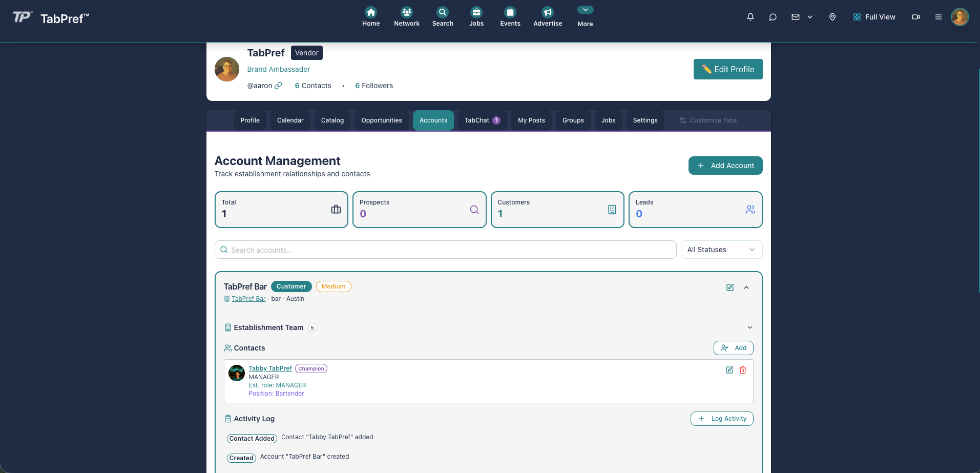This screenshot has height=473, width=980.
Task: Switch to the Opportunities tab
Action: pyautogui.click(x=382, y=120)
